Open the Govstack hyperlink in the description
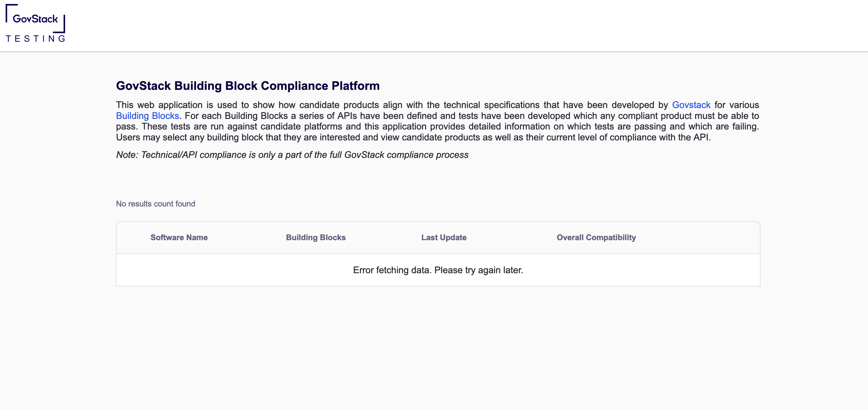 tap(691, 105)
